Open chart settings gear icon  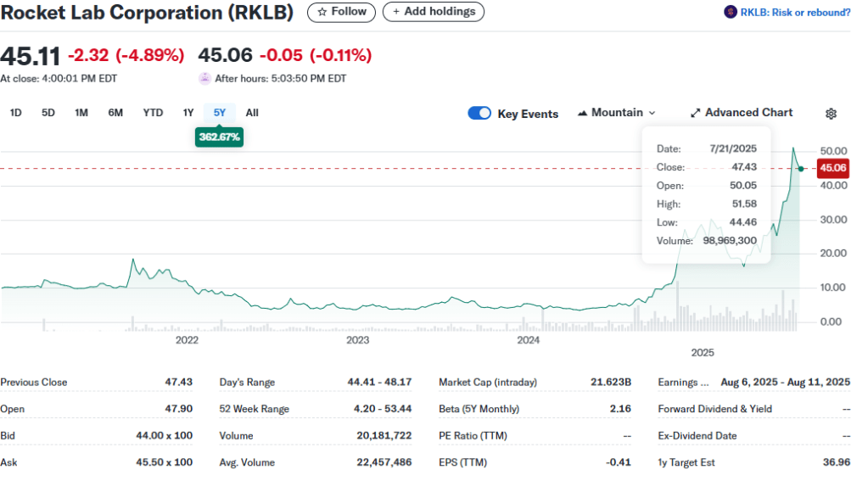[831, 114]
